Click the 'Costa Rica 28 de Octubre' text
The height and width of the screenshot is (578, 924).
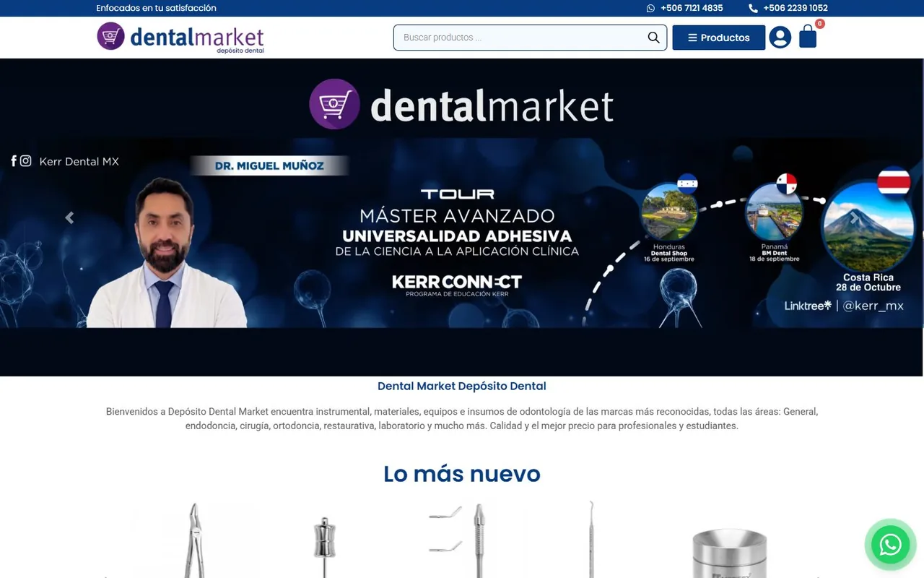868,282
